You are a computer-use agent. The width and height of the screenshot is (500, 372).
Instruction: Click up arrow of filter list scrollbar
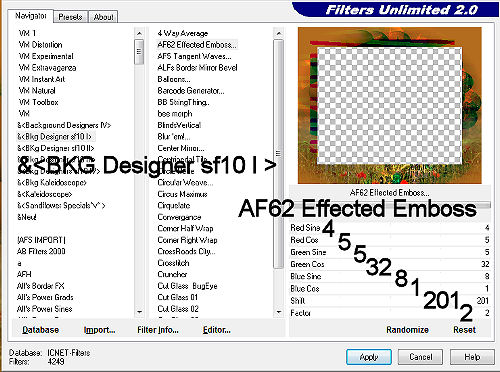[279, 33]
